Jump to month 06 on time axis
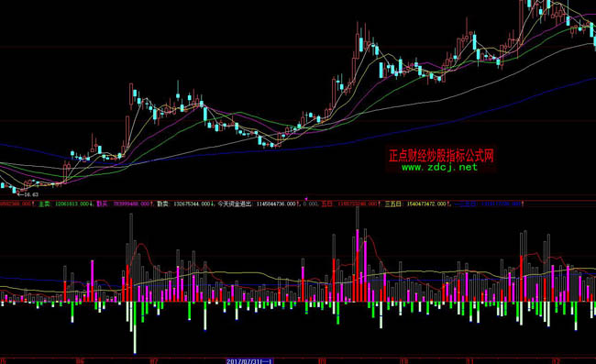This screenshot has height=364, width=596. click(x=80, y=361)
